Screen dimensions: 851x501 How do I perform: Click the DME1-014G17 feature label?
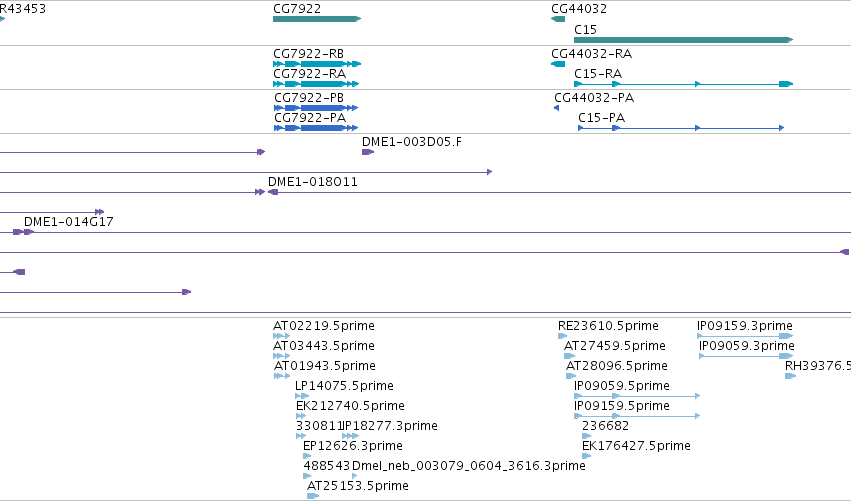[68, 221]
